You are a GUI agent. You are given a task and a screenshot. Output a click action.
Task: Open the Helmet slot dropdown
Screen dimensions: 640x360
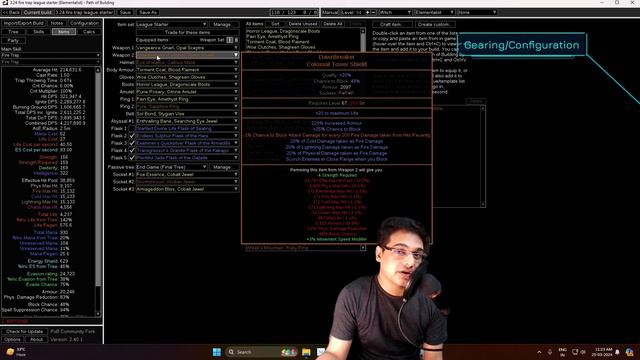pyautogui.click(x=187, y=62)
